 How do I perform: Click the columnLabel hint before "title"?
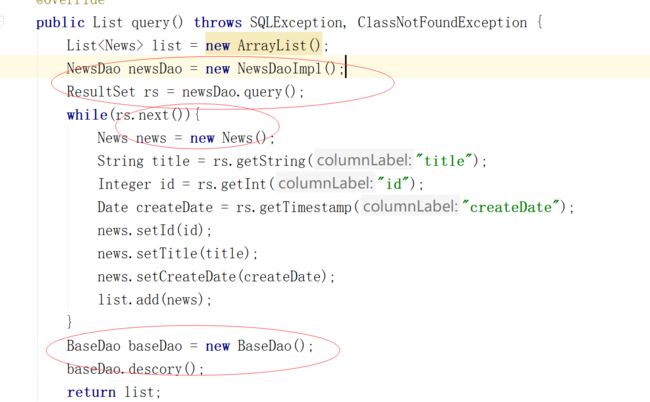click(364, 160)
